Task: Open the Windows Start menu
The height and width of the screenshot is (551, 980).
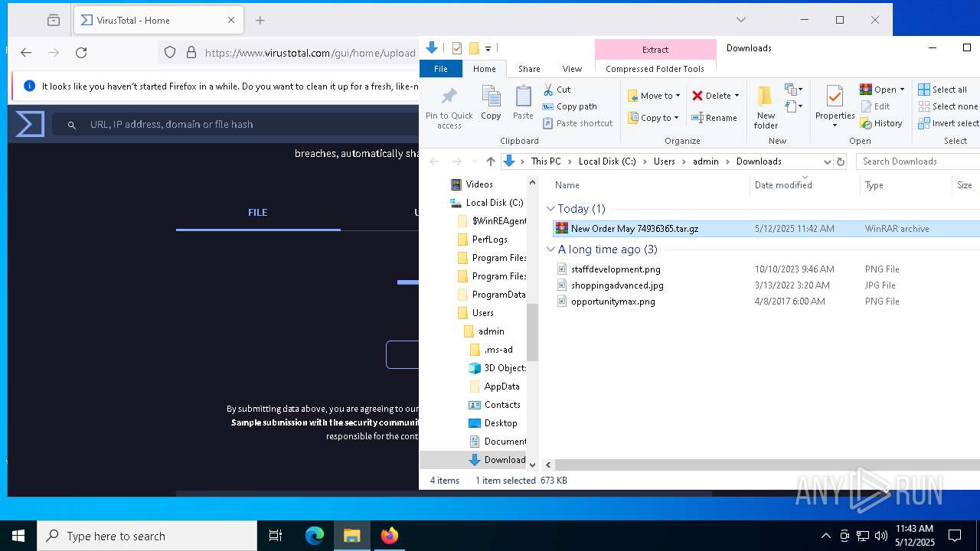Action: coord(18,536)
